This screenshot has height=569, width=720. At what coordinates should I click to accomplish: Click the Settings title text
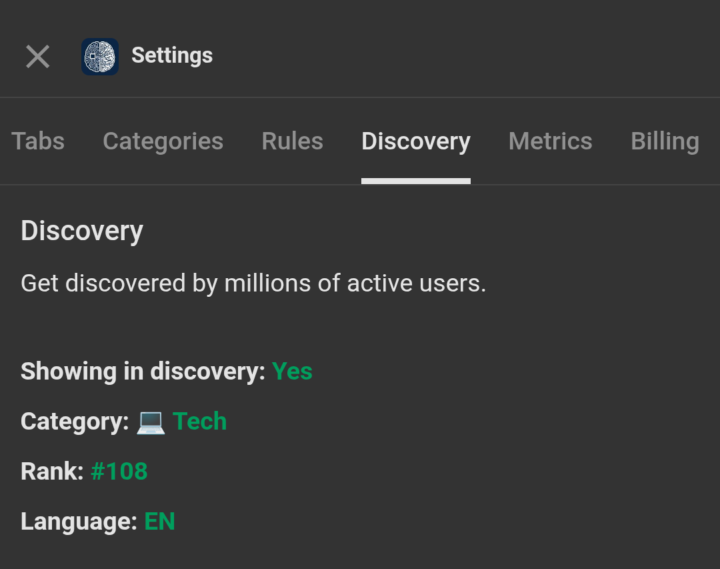point(172,56)
